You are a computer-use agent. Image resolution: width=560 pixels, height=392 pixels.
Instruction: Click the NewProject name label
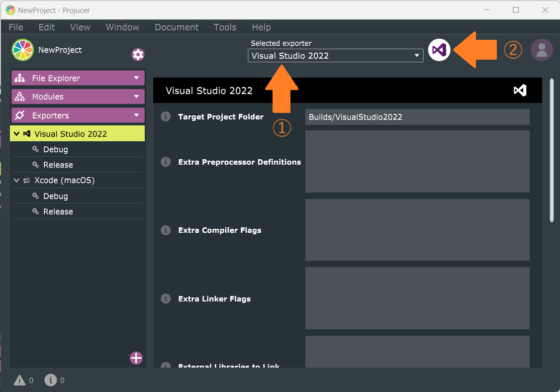tap(60, 50)
